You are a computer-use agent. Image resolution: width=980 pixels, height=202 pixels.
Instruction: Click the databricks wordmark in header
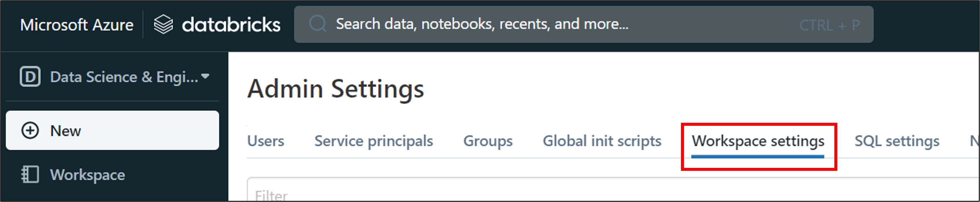231,25
